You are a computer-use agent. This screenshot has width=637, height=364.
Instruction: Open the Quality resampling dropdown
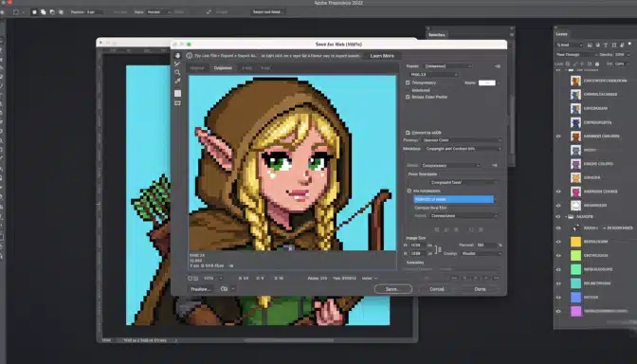(x=482, y=253)
